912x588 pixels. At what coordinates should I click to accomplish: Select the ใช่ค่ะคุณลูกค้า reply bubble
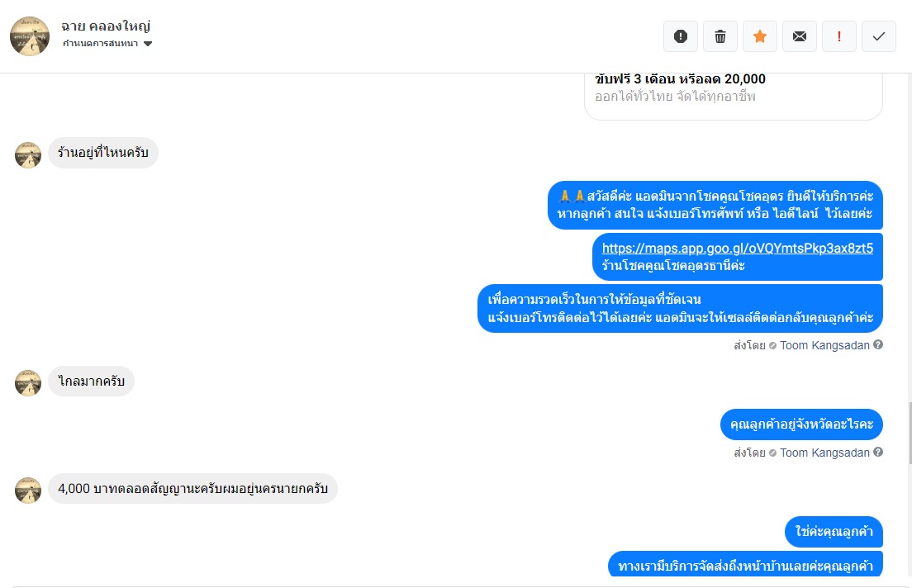click(x=834, y=532)
